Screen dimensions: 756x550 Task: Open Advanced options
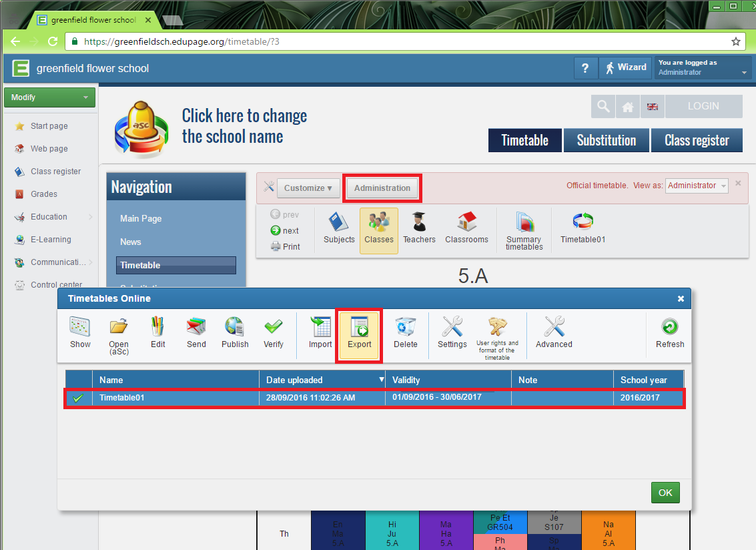click(x=554, y=332)
